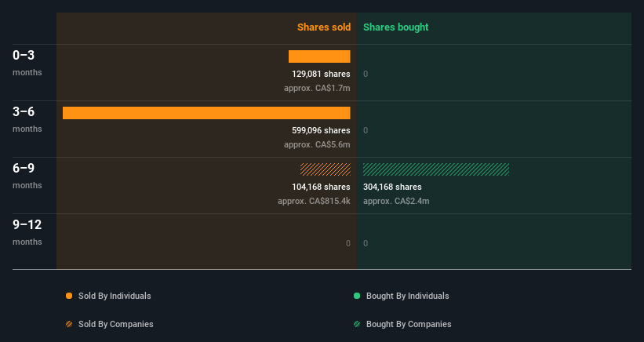644x342 pixels.
Task: Click the approx. CA$815.4k value
Action: (x=315, y=201)
